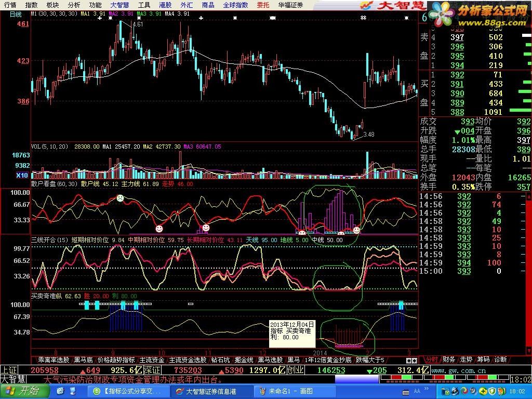Click the show desktop quick launch icon

(x=72, y=391)
